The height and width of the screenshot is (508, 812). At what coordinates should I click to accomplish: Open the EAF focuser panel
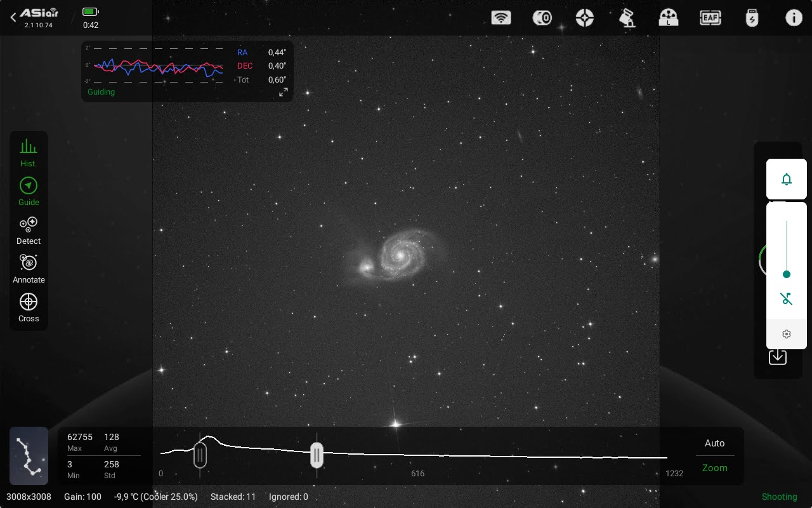click(x=710, y=18)
